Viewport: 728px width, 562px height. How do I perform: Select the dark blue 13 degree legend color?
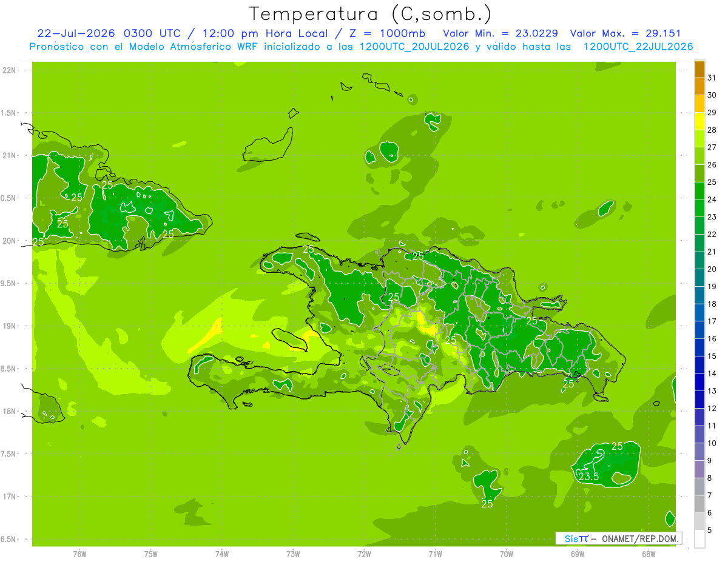699,383
